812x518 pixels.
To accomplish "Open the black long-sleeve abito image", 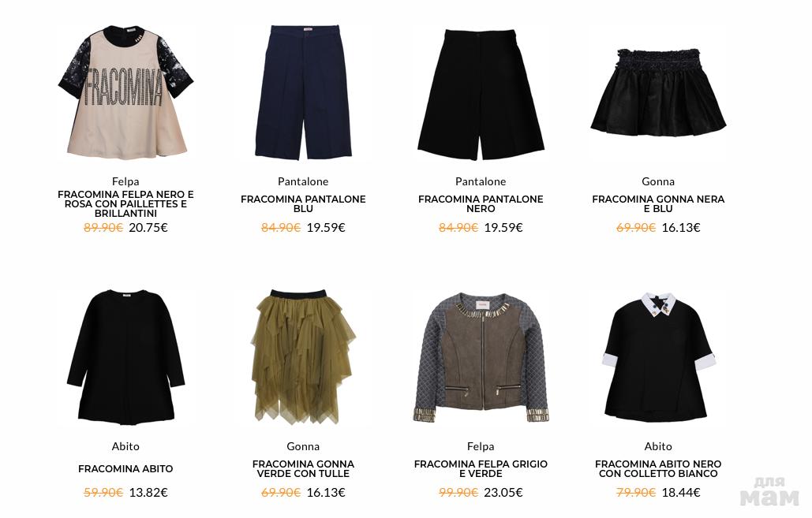I will click(x=125, y=358).
